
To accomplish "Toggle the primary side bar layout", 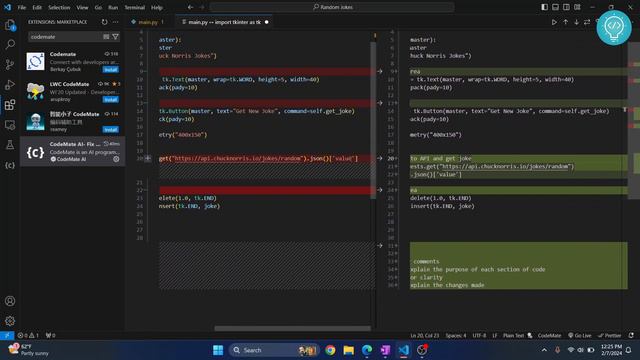I will click(544, 7).
